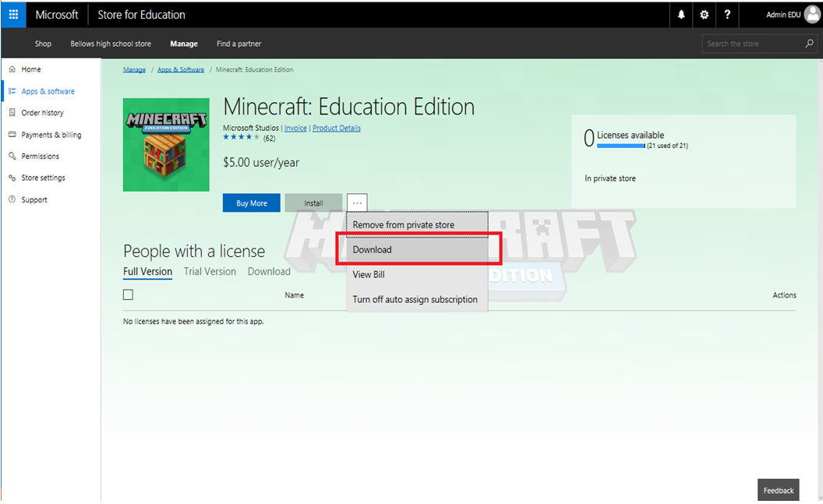This screenshot has height=504, width=823.
Task: Tick the select-all checkbox beside Name
Action: coord(128,294)
